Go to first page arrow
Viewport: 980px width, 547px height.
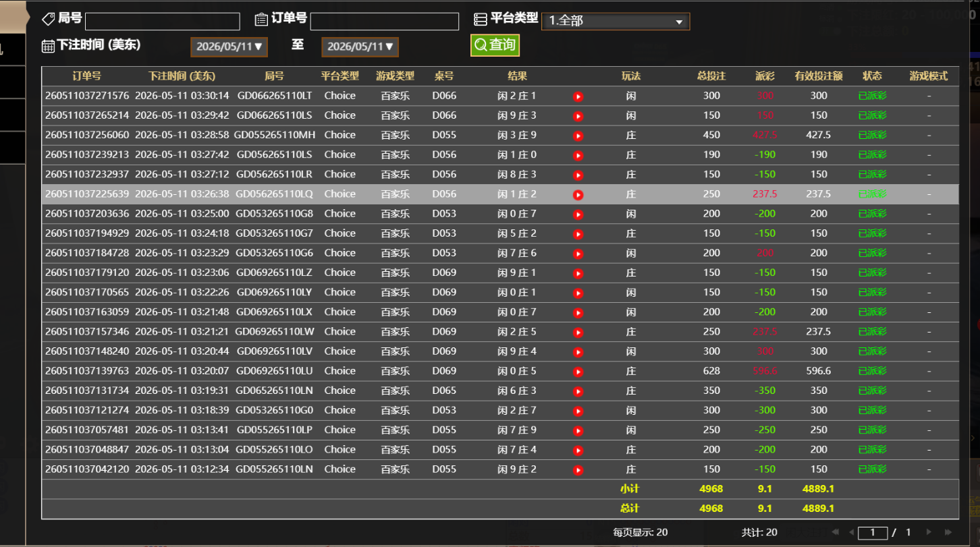coord(836,532)
